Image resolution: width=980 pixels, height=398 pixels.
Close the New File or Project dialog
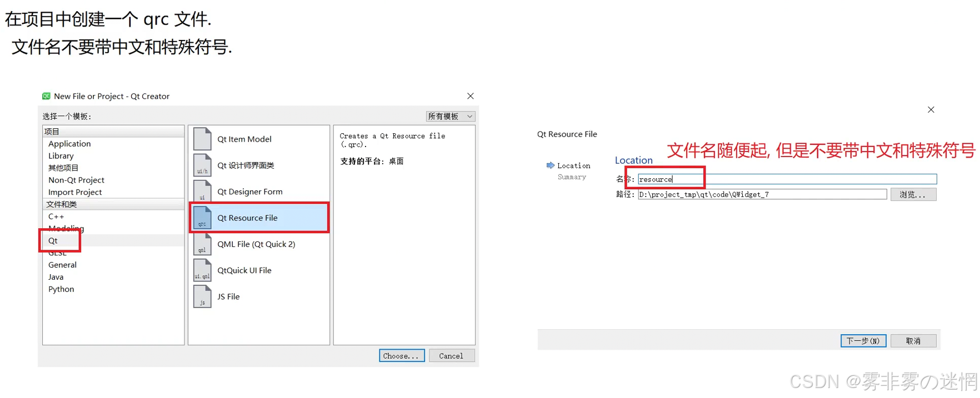point(471,96)
